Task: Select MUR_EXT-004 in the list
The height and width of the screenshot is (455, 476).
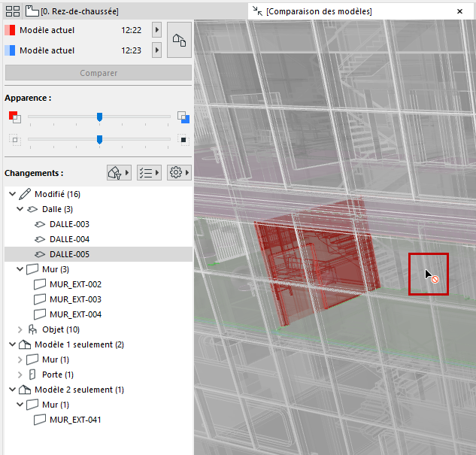Action: (99, 314)
